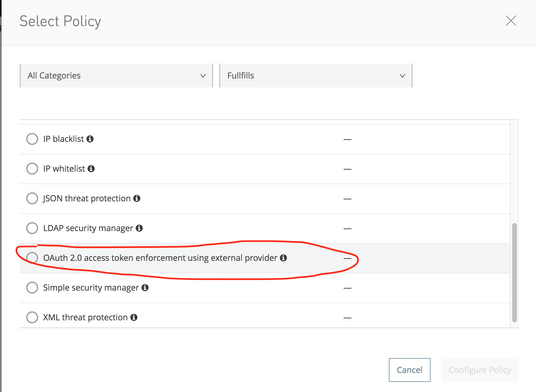Select the IP whitelist radio button
The width and height of the screenshot is (536, 392).
coord(32,169)
